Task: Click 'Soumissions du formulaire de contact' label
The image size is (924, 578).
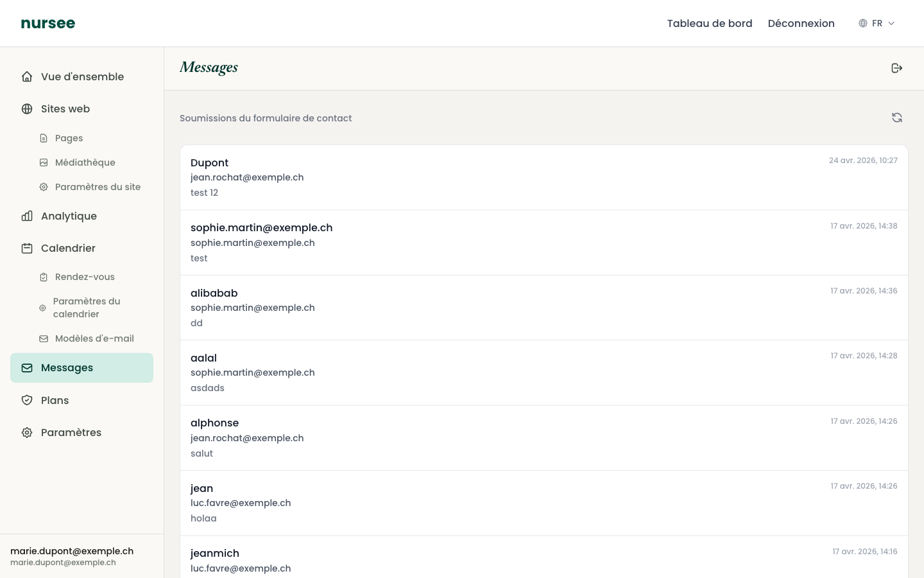Action: tap(266, 118)
